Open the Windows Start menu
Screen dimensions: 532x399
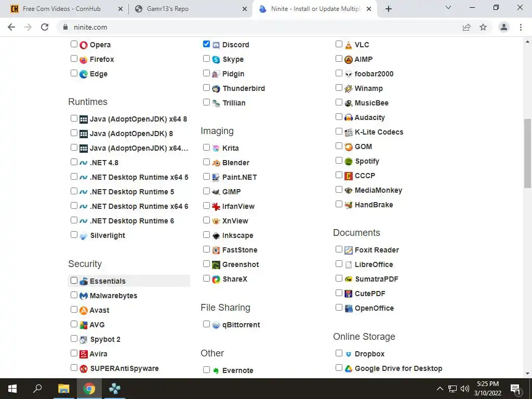coord(12,389)
